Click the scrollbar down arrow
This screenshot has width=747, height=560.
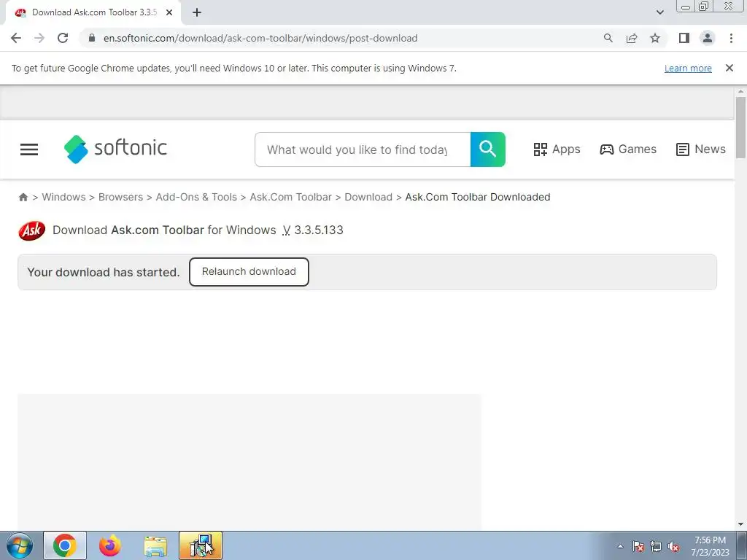click(x=740, y=524)
